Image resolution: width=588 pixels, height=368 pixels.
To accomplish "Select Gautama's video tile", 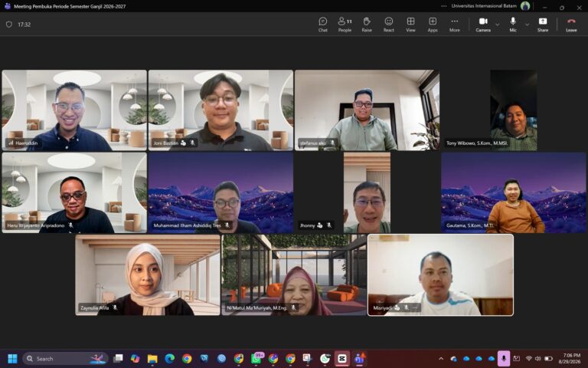I will (514, 192).
